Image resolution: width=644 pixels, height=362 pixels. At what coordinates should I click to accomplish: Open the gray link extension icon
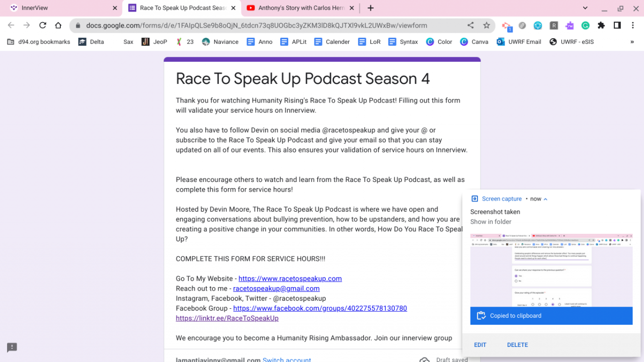tap(522, 25)
